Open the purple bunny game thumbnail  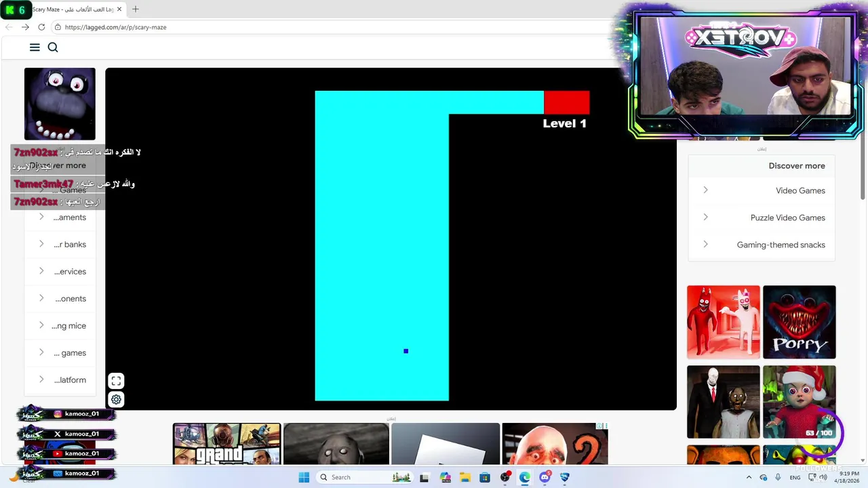pyautogui.click(x=60, y=104)
